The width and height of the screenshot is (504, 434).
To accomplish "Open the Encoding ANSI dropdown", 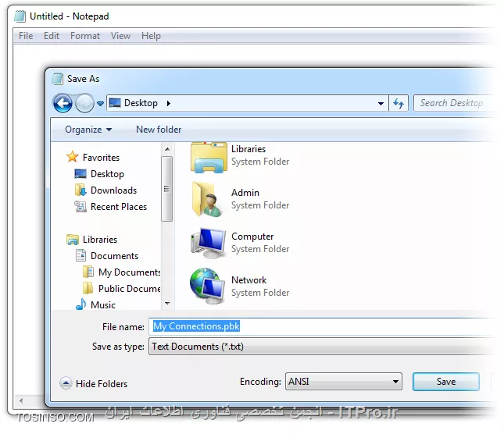I will click(344, 382).
